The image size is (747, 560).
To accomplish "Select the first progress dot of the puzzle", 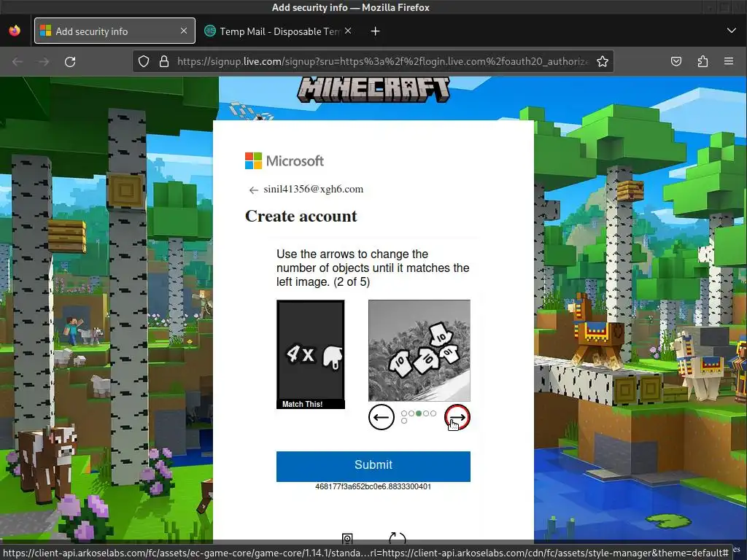I will click(404, 413).
